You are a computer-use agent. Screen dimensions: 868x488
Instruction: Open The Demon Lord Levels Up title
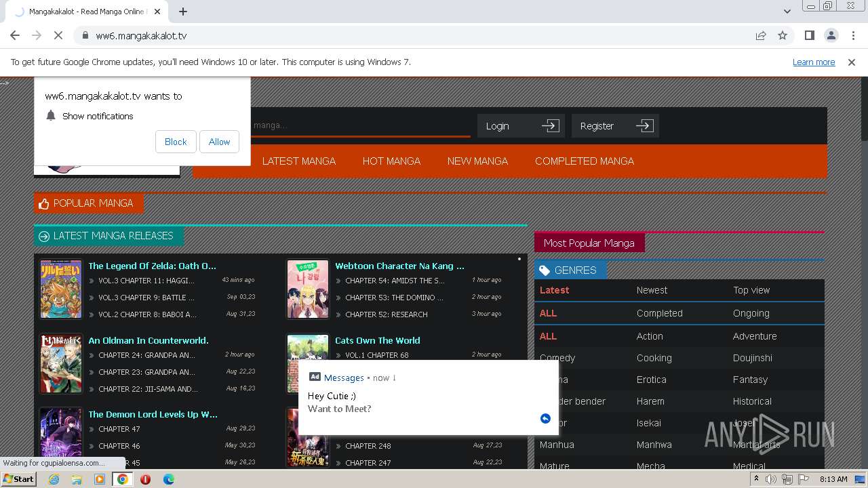pos(153,414)
